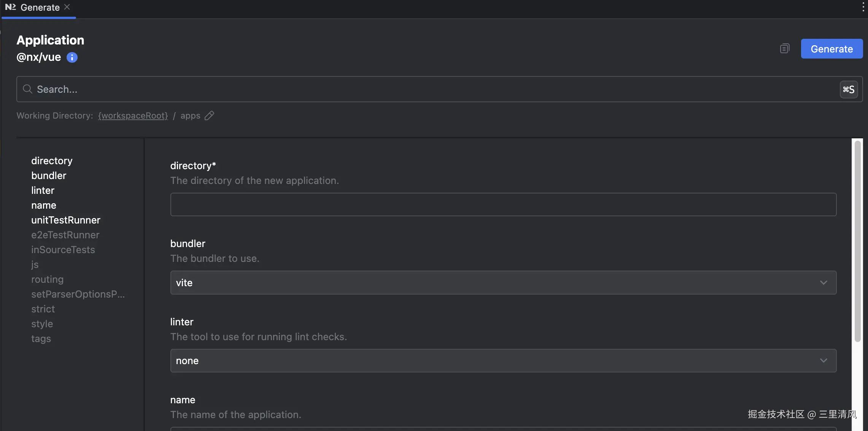Click the search magnifier icon
868x431 pixels.
coord(27,89)
